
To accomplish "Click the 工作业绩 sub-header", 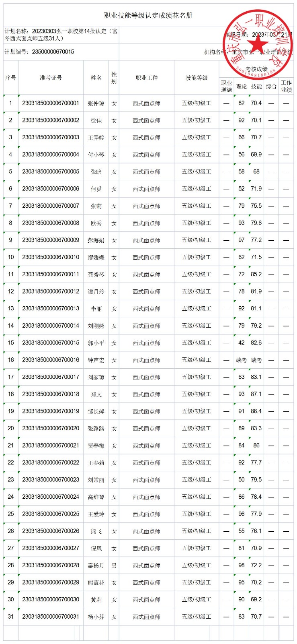I will [x=286, y=86].
